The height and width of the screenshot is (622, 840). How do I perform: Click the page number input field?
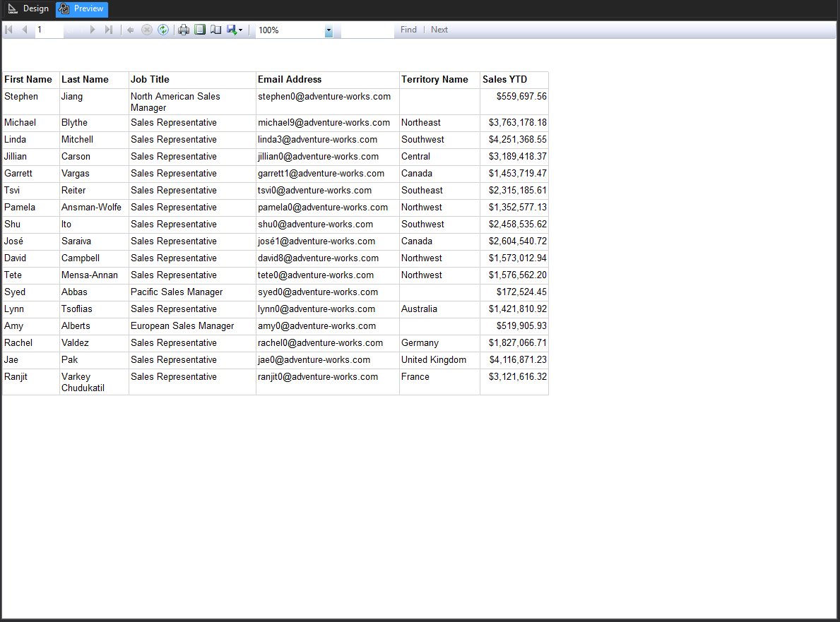coord(48,30)
